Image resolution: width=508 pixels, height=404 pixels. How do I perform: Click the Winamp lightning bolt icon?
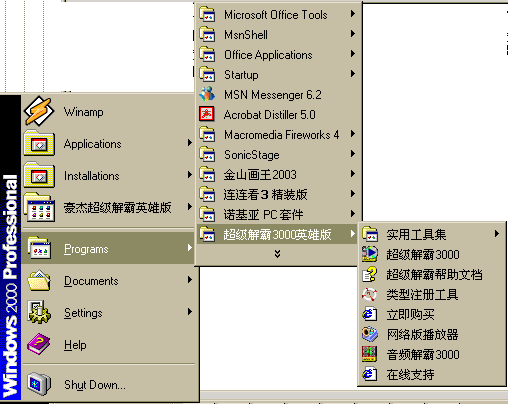[39, 111]
